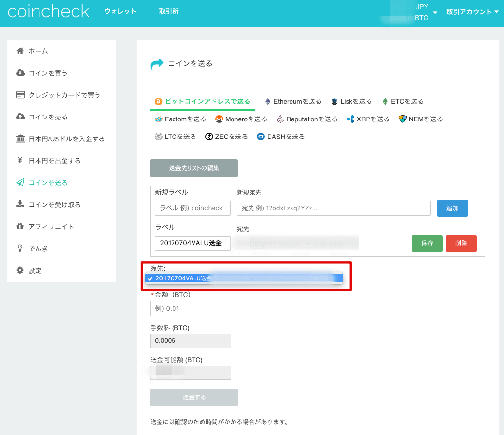Viewport: 504px width, 435px height.
Task: Click the cloud download icon for コインを買う
Action: click(x=20, y=73)
